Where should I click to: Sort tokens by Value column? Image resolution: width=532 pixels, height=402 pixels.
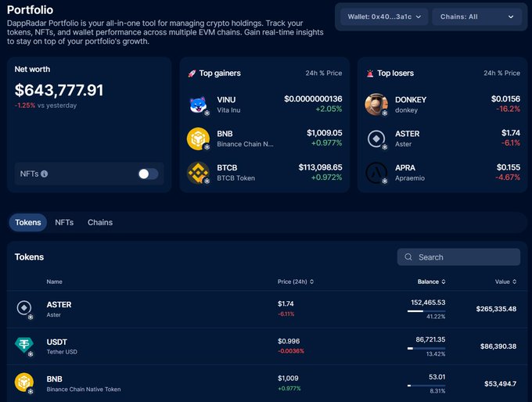(505, 282)
